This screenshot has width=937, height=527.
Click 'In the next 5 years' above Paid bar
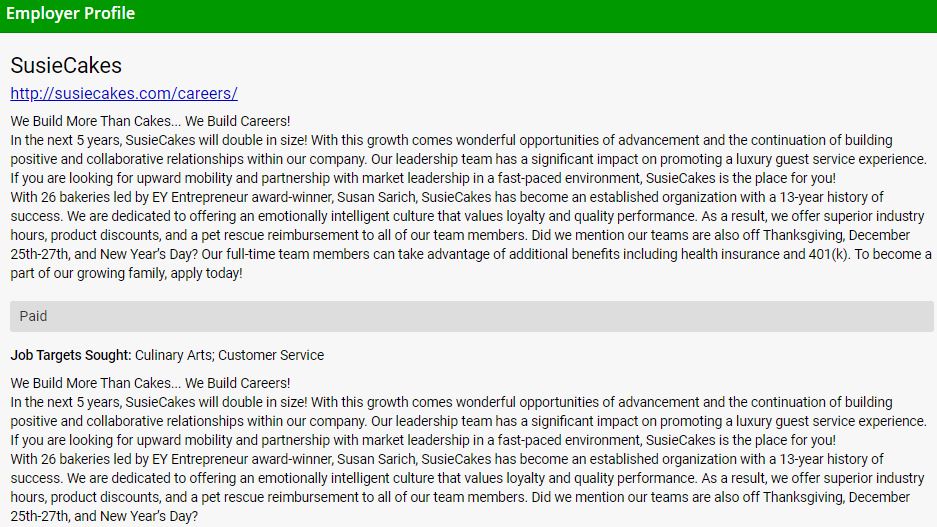pos(66,140)
